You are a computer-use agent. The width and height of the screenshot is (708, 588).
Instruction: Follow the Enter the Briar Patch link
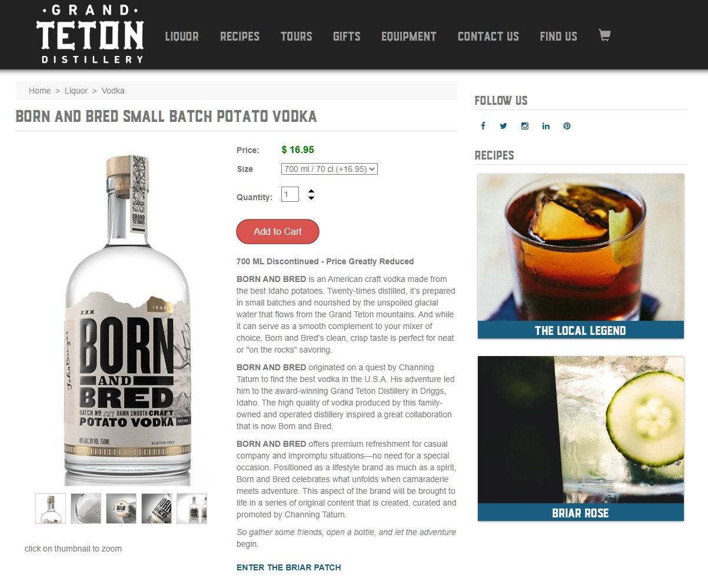point(288,567)
